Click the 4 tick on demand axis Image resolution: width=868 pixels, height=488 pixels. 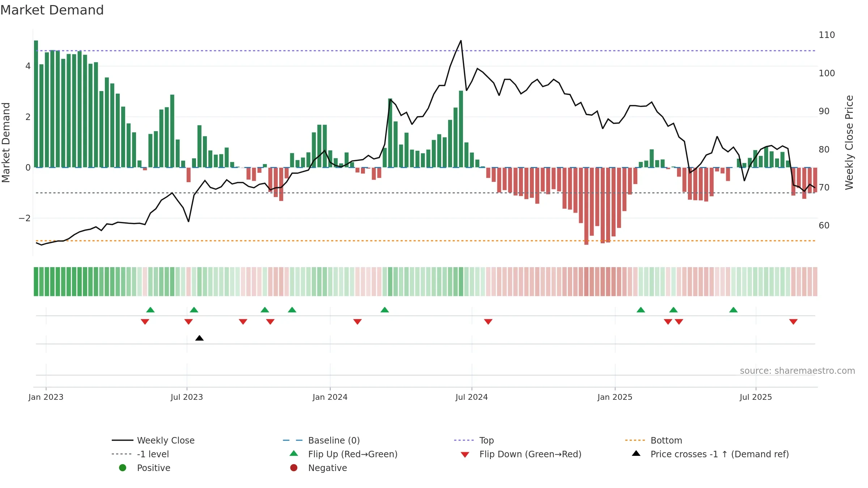coord(28,66)
